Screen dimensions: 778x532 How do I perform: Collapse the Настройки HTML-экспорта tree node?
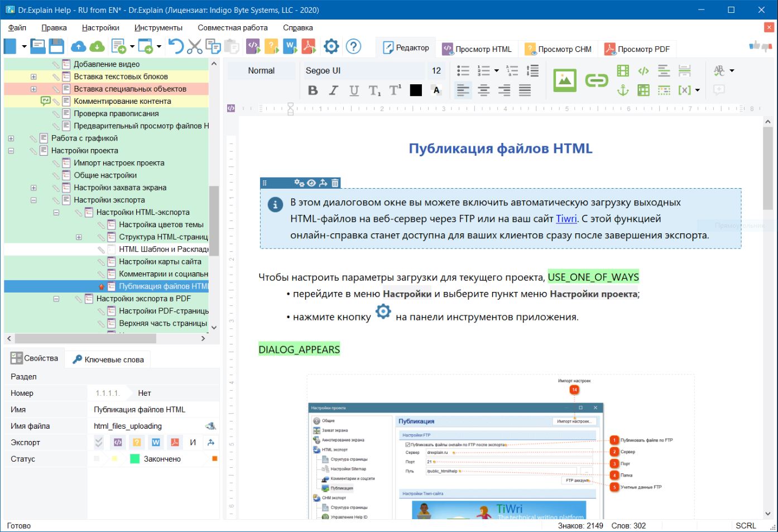pyautogui.click(x=56, y=213)
